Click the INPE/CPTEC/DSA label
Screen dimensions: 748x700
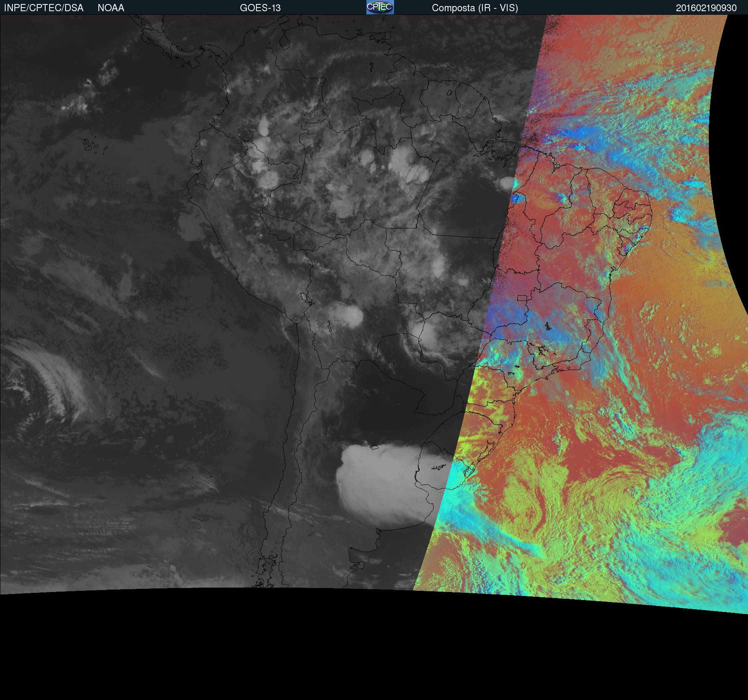click(x=44, y=8)
